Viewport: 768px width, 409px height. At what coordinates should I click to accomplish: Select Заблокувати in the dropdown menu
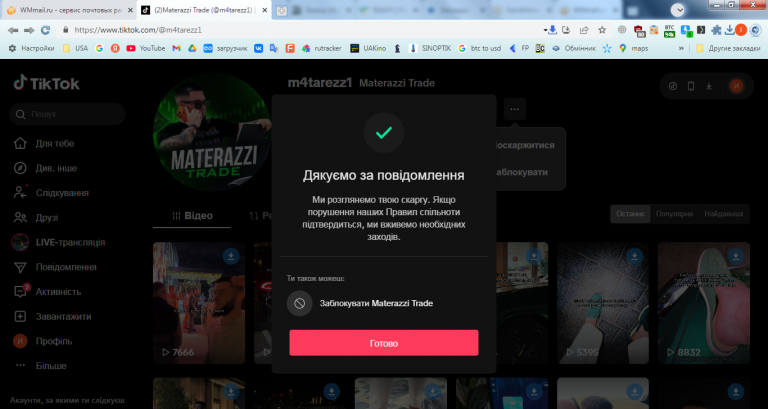522,172
